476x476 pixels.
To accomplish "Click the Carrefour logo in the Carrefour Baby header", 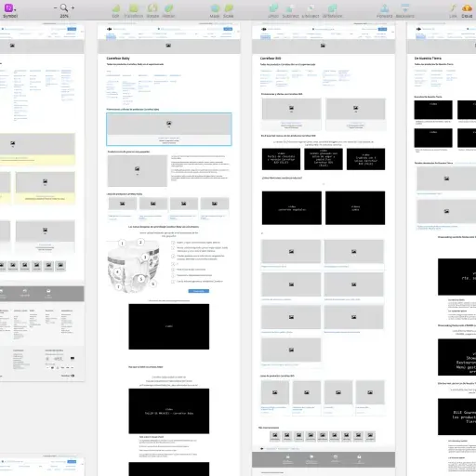I will tap(109, 29).
